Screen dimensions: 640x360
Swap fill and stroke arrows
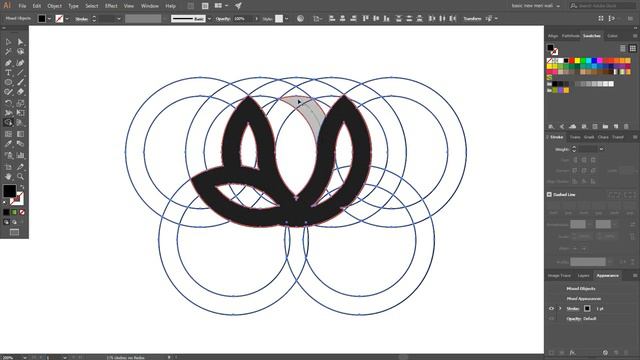(x=22, y=187)
